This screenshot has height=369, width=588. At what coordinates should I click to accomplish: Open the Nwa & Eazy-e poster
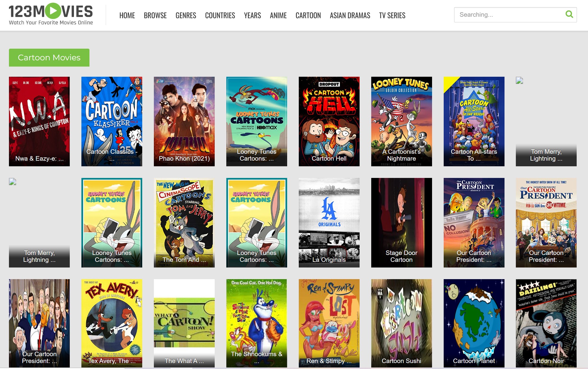[x=39, y=122]
